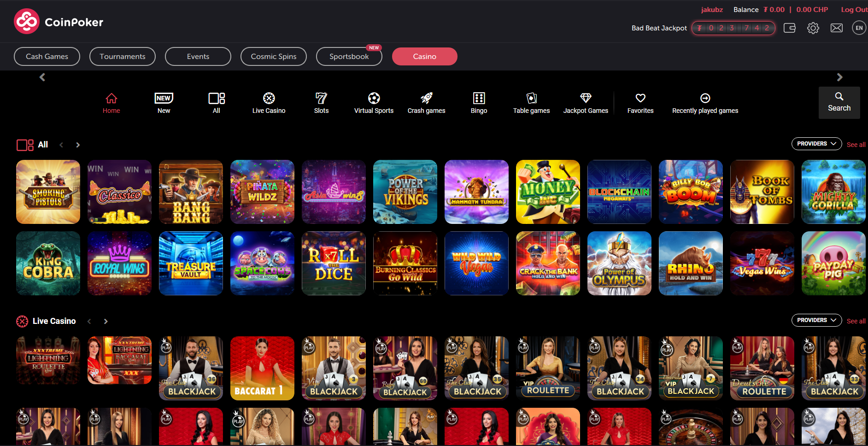The height and width of the screenshot is (446, 868).
Task: Slide category bar left with arrow
Action: click(42, 77)
